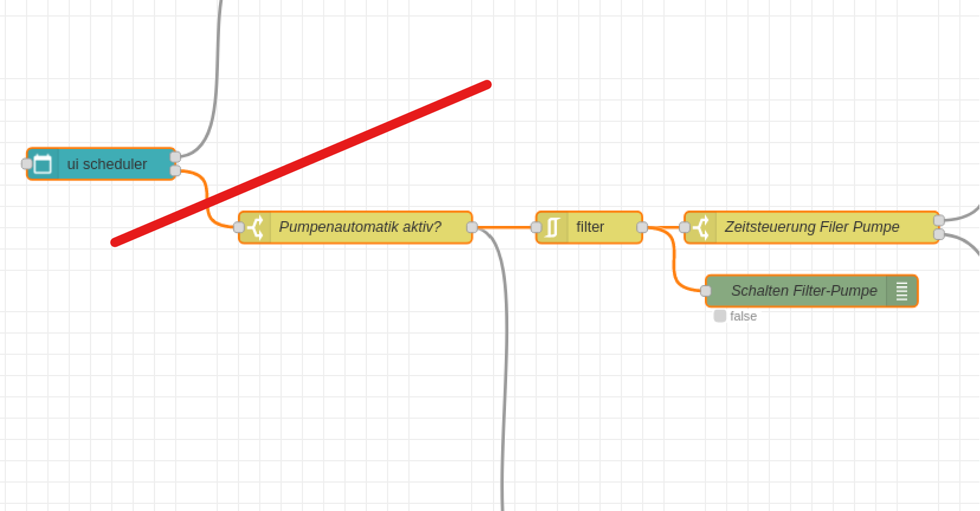
Task: Click the calendar icon on ui scheduler node
Action: (43, 164)
